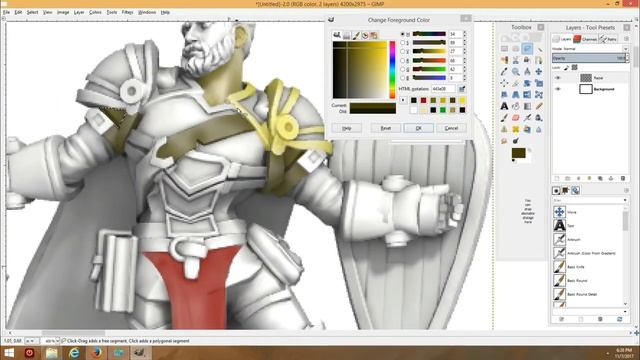
Task: Select the Ellipse Select tool
Action: pos(516,49)
